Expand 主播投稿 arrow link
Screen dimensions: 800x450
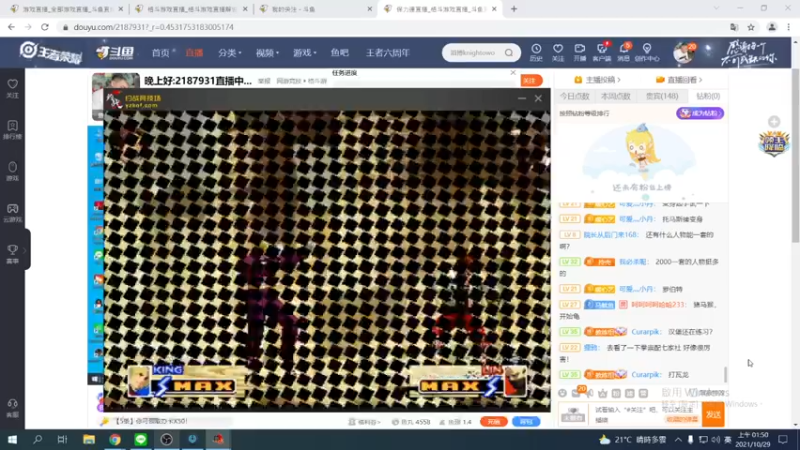tap(597, 80)
